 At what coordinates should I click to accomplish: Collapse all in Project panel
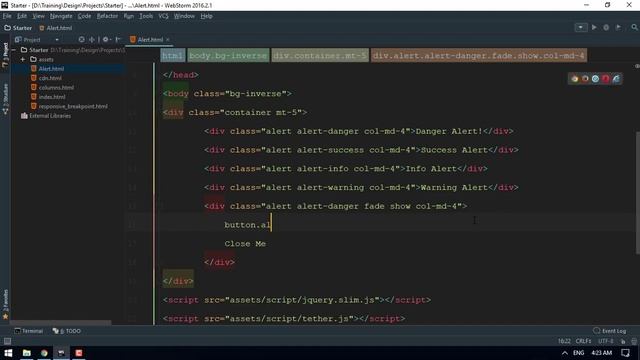tap(92, 40)
